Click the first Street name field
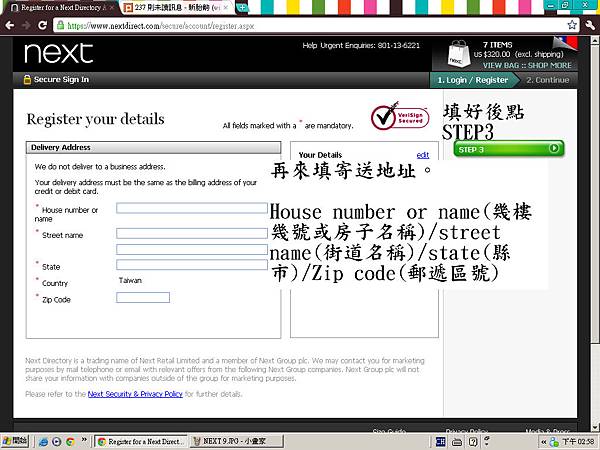The height and width of the screenshot is (450, 600). [192, 233]
